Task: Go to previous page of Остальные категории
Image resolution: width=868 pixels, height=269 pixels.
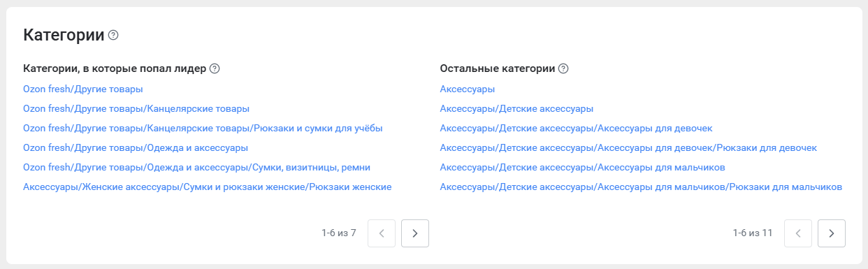Action: 798,233
